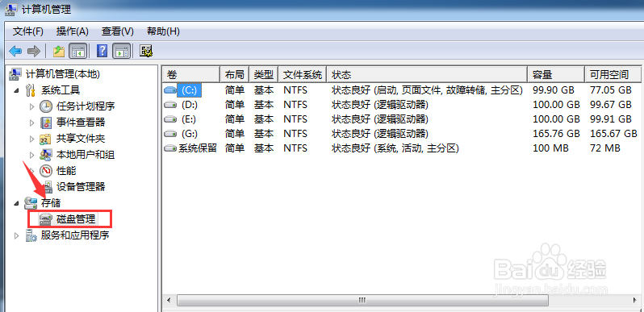Click the 99.91 GB free space cell
Viewport: 644px width, 312px height.
point(610,119)
